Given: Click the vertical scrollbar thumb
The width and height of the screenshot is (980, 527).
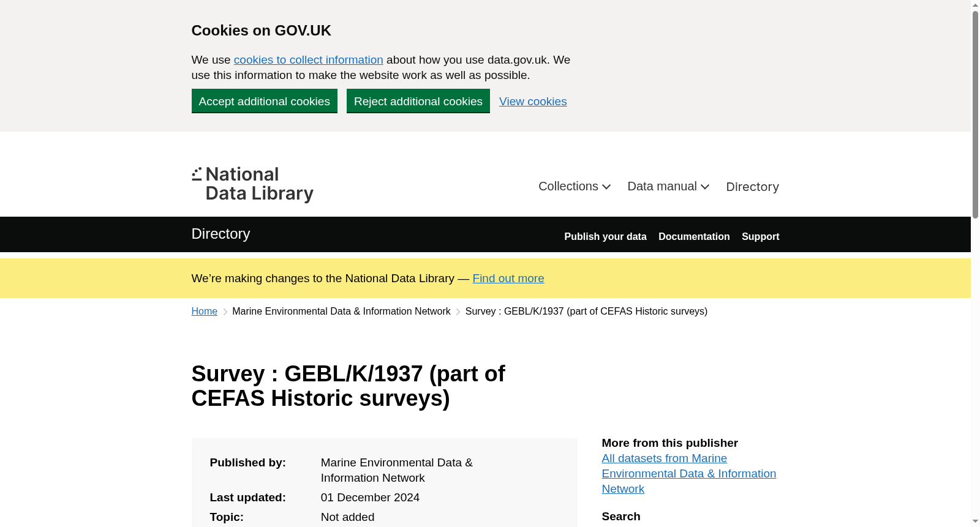Looking at the screenshot, I should click(975, 114).
